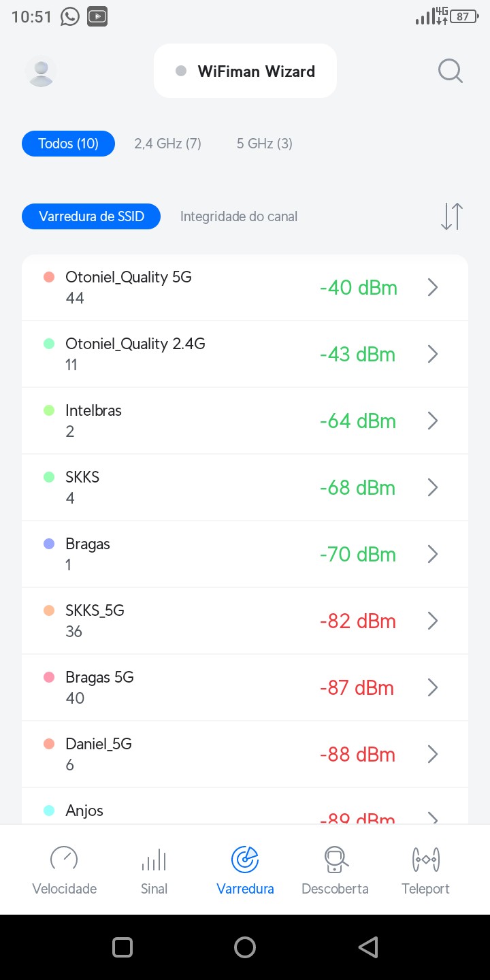This screenshot has height=980, width=490.
Task: Switch to Integridade do canal tab
Action: click(239, 216)
